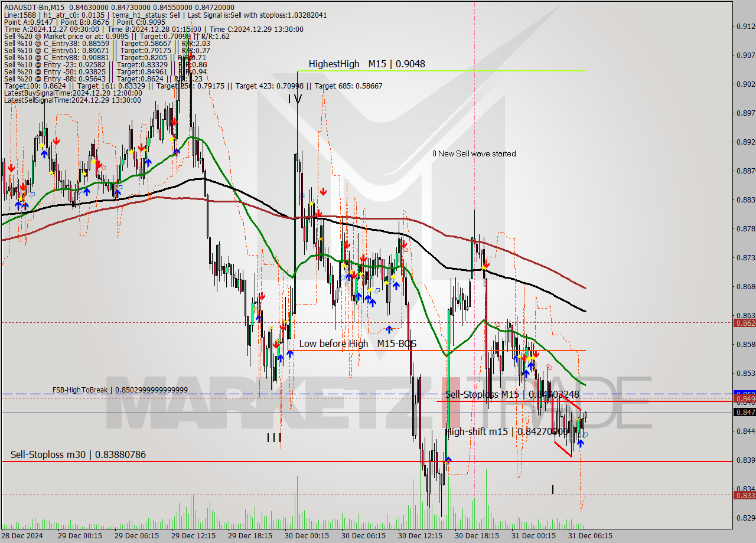Select the 30 Dec 06:15 time label
This screenshot has height=543, width=756.
pos(363,536)
